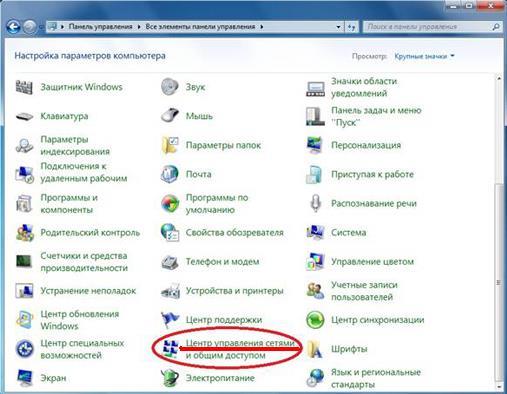Open the Приступая к работе icon
507x394 pixels.
click(314, 174)
